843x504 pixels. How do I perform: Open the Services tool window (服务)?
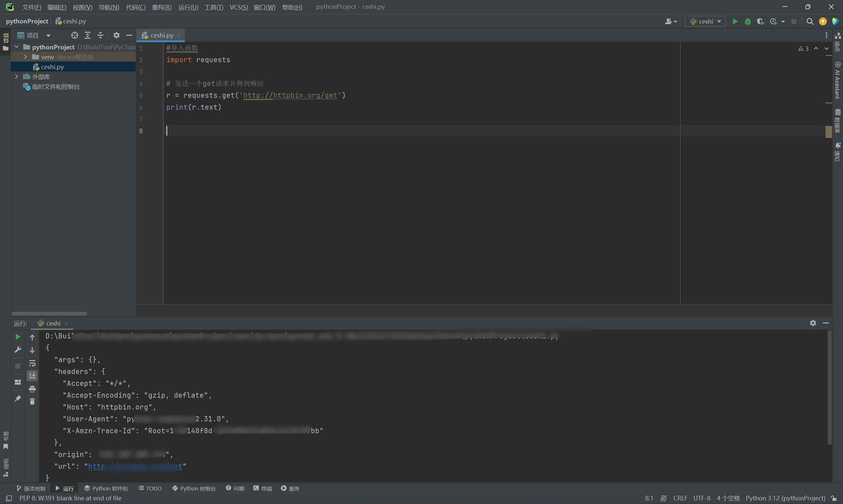click(290, 489)
